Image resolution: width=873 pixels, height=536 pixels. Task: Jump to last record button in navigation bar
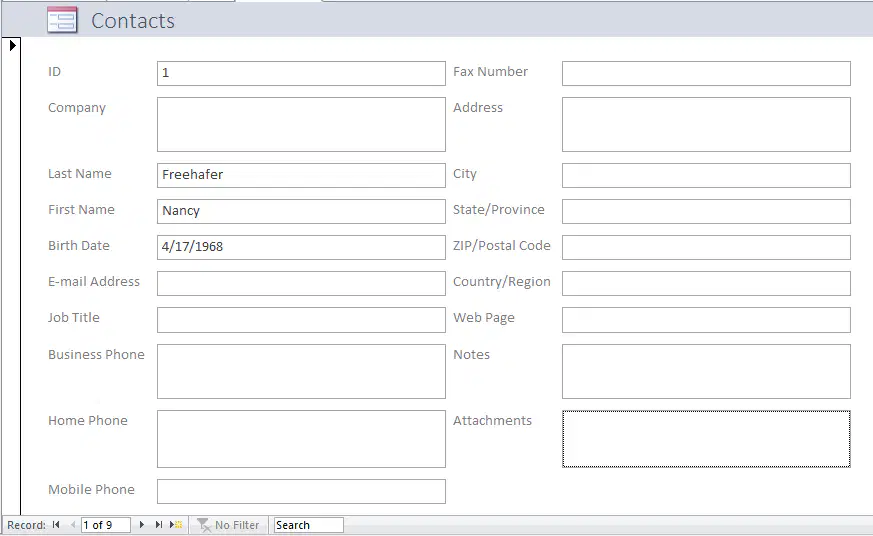(159, 524)
